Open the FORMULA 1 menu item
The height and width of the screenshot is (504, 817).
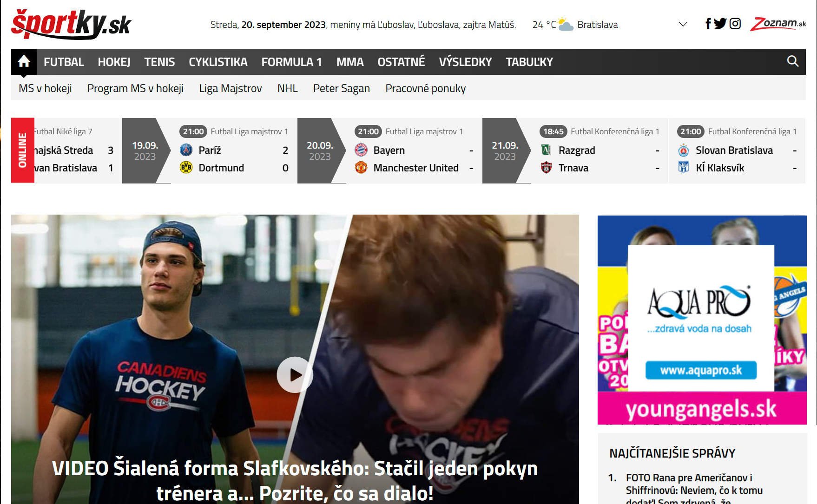point(291,62)
